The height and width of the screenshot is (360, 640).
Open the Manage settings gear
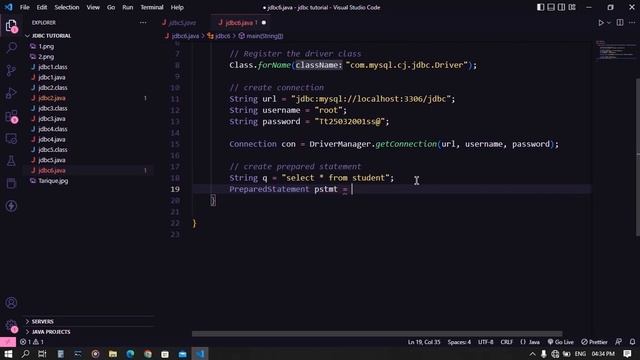11,325
